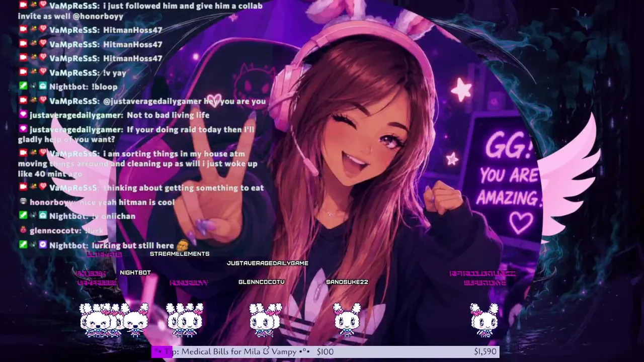Click the heart badge before "Not to bad living life"
This screenshot has height=362, width=644.
point(23,115)
